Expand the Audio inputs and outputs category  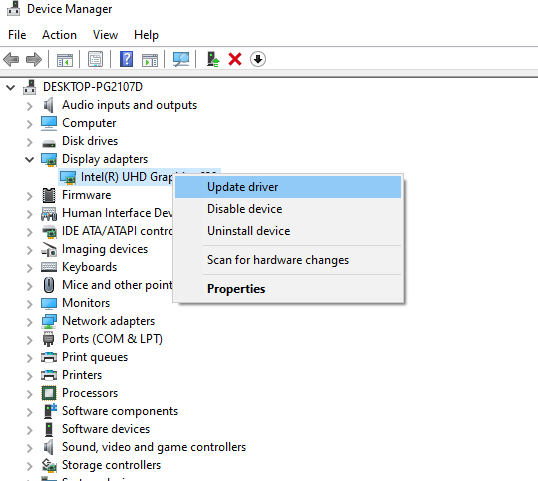(x=30, y=106)
